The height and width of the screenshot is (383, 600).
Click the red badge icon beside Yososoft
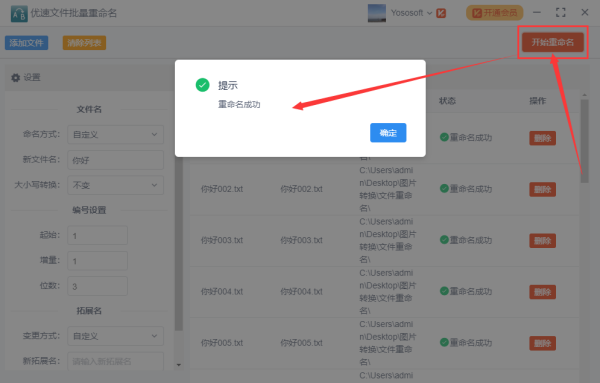(441, 13)
